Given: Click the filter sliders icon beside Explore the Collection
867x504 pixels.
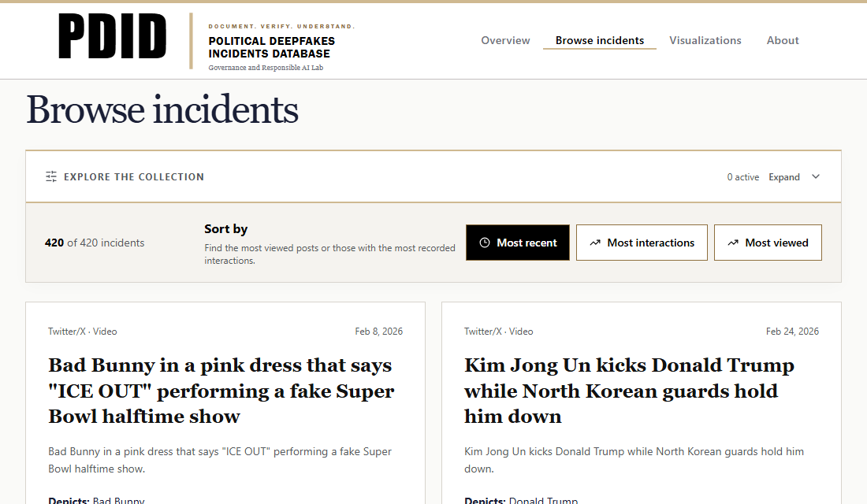Looking at the screenshot, I should coord(51,177).
